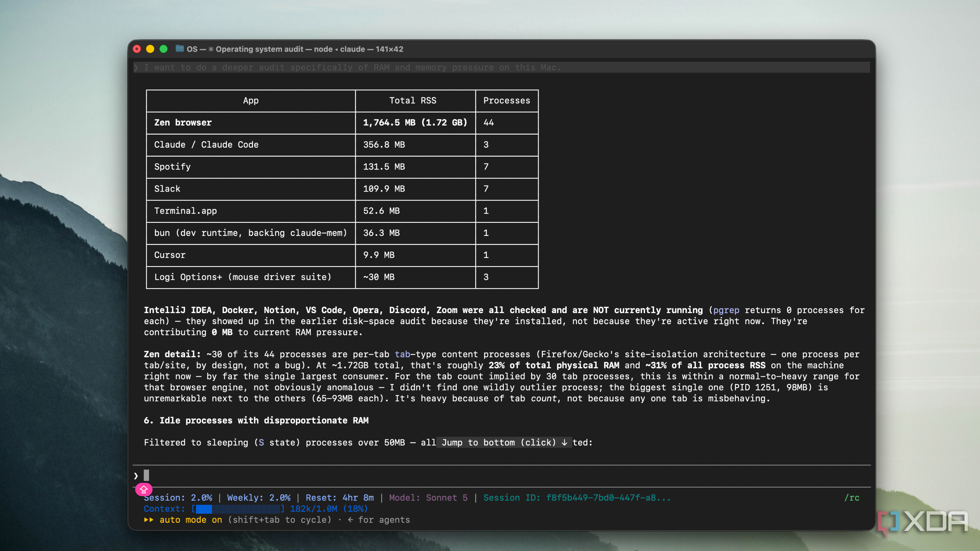Image resolution: width=980 pixels, height=551 pixels.
Task: Toggle the auto mode on indicator
Action: pyautogui.click(x=191, y=520)
